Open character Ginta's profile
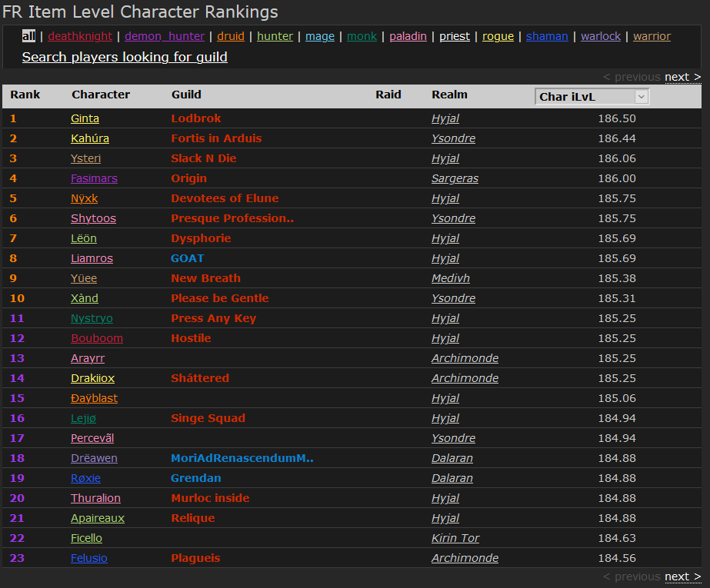Image resolution: width=710 pixels, height=588 pixels. click(85, 118)
